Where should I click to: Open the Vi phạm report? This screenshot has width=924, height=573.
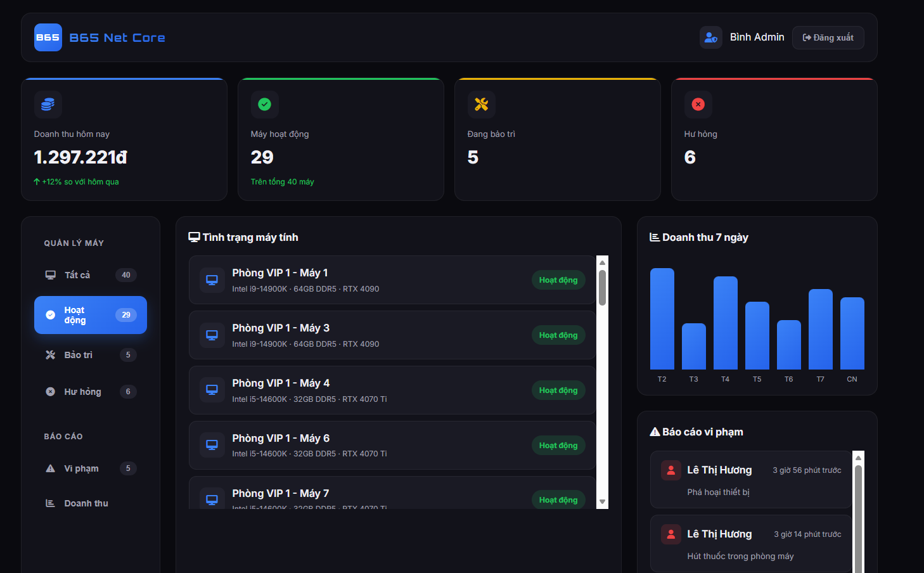coord(90,468)
